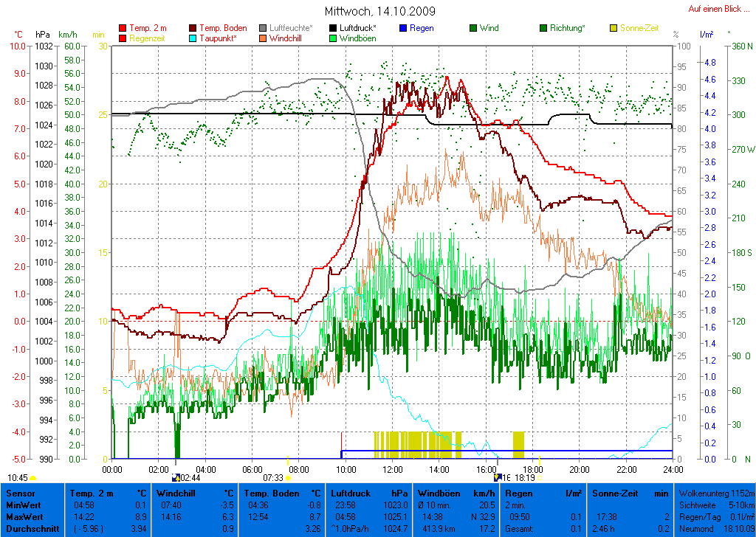Click the dark red Temp. Boden legend square
This screenshot has height=537, width=756.
point(193,28)
